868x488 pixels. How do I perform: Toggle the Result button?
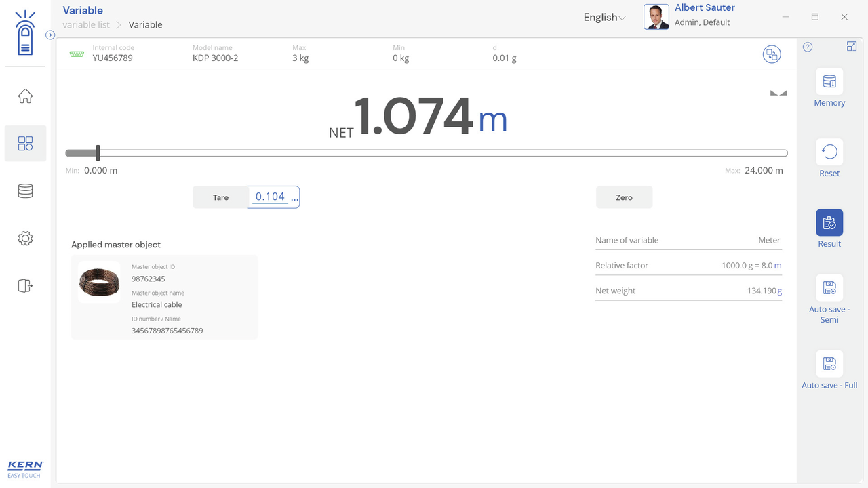pos(829,223)
